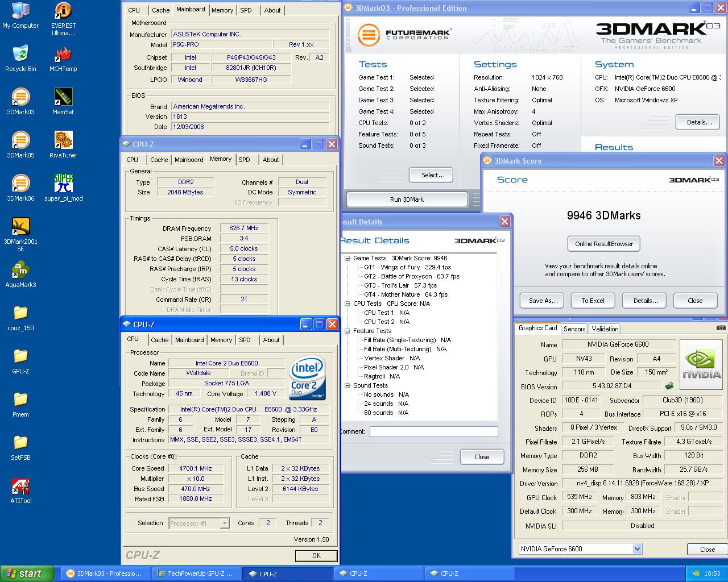Open the Windows Start menu
The image size is (728, 582).
(x=27, y=573)
